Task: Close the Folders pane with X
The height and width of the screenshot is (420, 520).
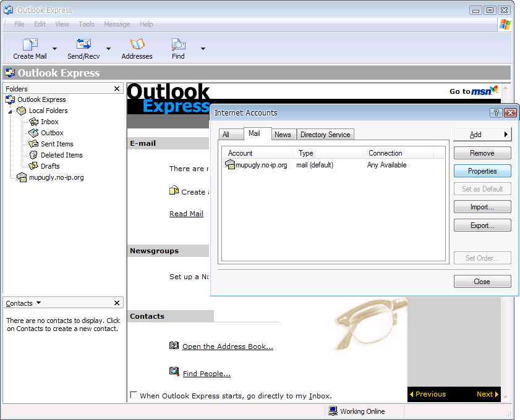Action: [x=117, y=89]
